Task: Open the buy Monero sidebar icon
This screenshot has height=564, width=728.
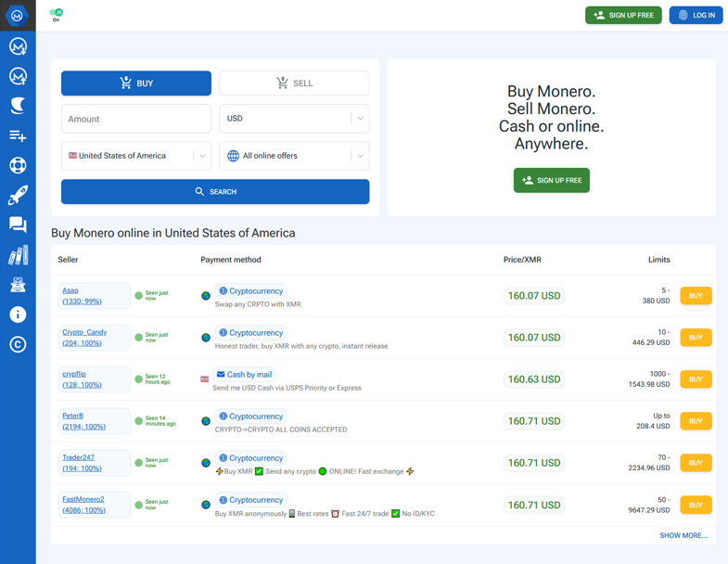Action: 18,46
